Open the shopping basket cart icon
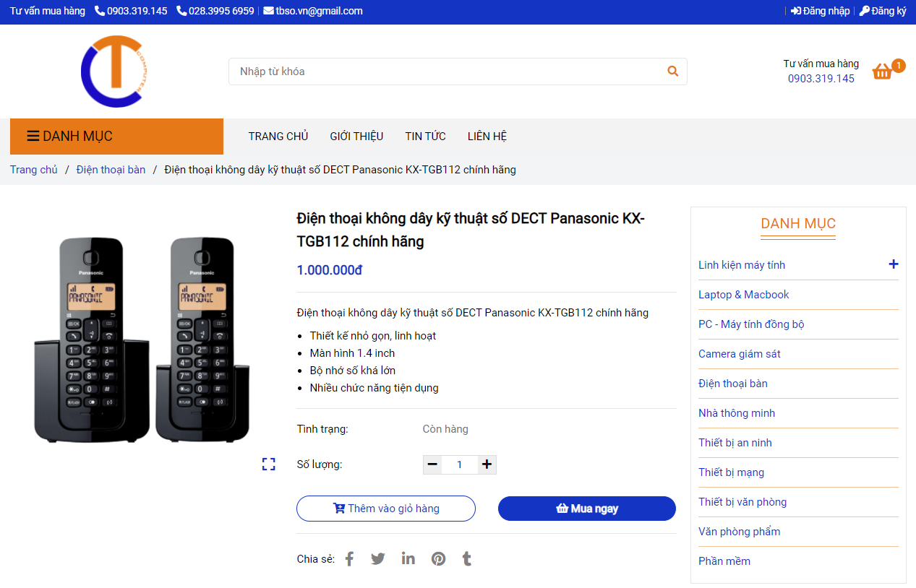 (883, 71)
